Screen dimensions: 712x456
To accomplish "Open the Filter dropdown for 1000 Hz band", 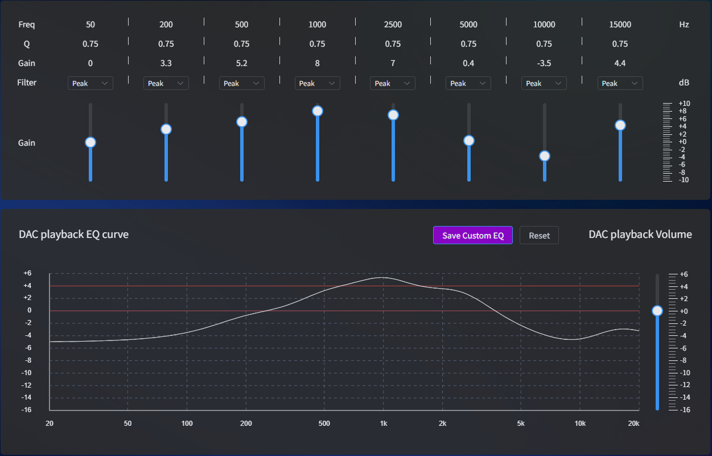I will coord(317,83).
